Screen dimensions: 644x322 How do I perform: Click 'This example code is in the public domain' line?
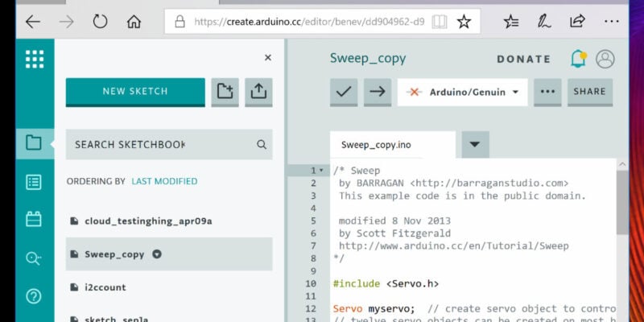tap(462, 196)
